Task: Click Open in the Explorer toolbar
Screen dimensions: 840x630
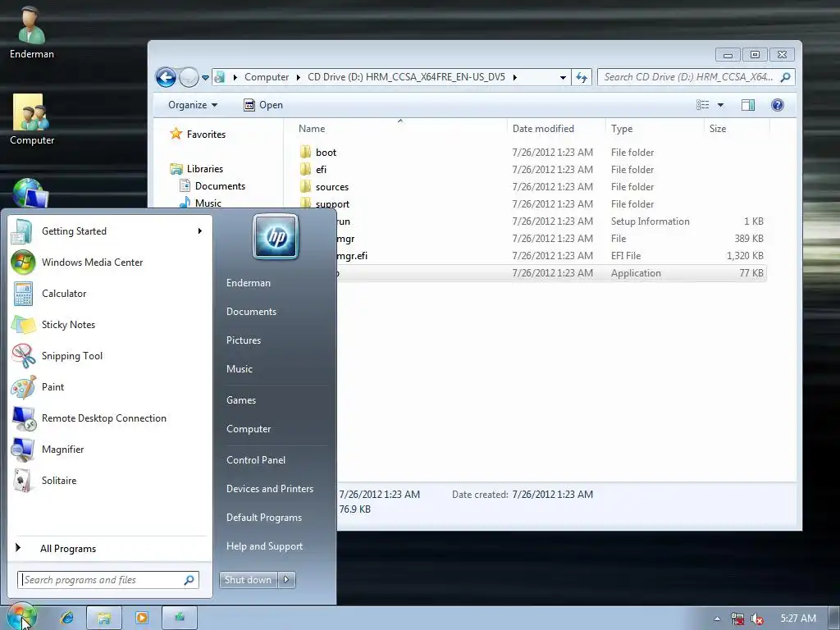Action: tap(263, 105)
